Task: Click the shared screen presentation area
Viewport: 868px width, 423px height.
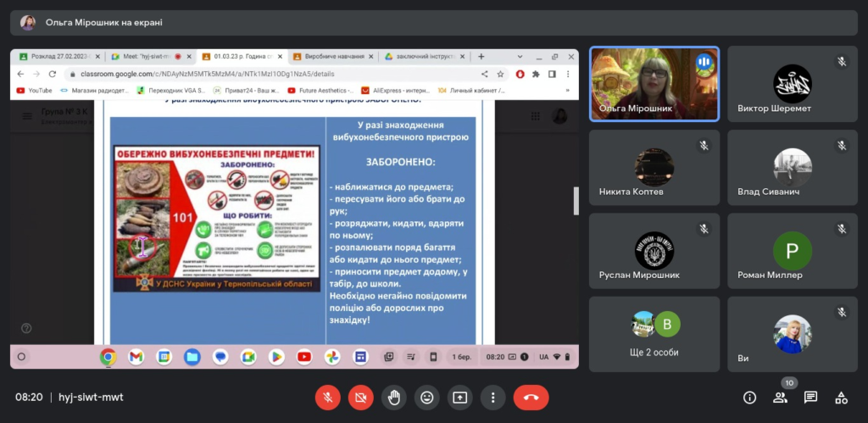Action: 294,209
